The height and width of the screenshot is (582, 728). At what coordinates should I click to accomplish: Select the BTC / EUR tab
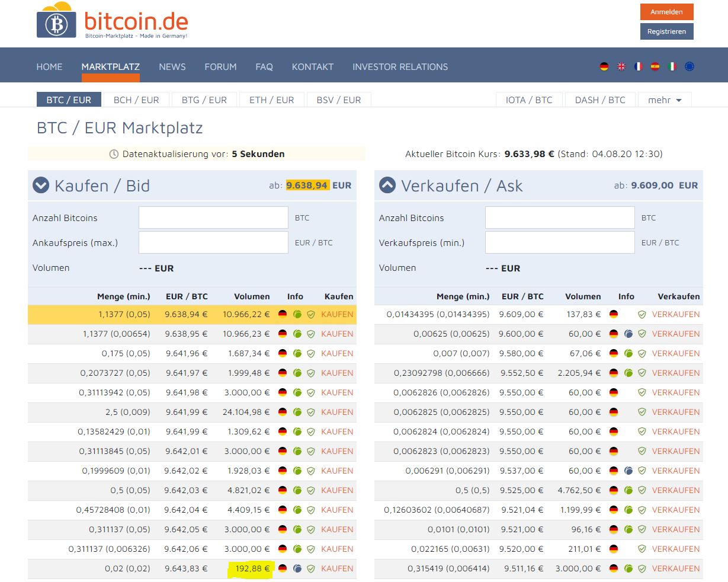(69, 100)
